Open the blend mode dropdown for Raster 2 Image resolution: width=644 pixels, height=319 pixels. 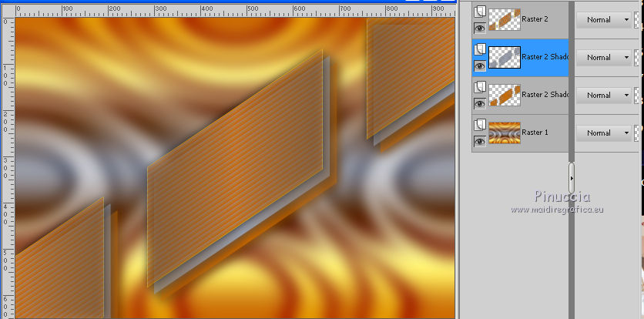pos(604,20)
